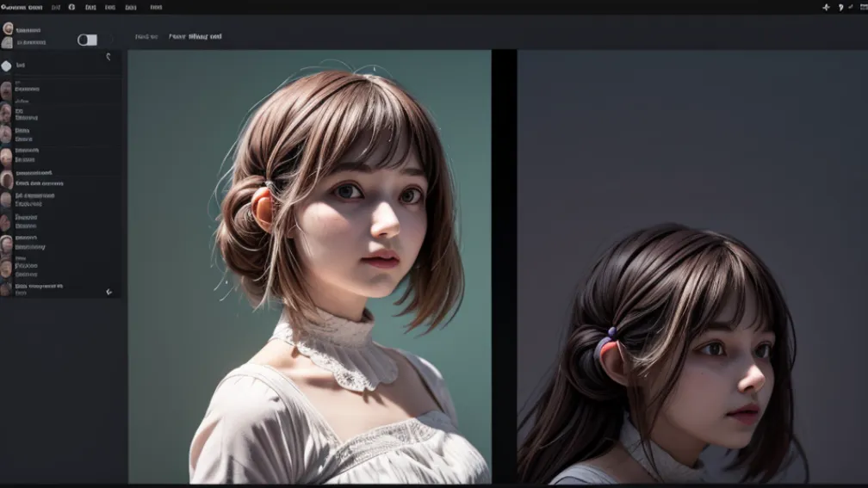Image resolution: width=868 pixels, height=488 pixels.
Task: Flip the toggle switch in the top-left panel
Action: pos(87,40)
